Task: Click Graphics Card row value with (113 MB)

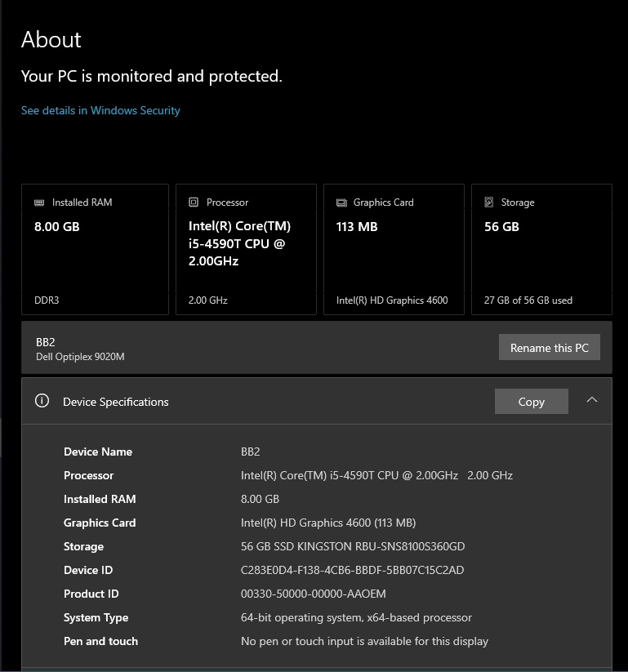Action: pyautogui.click(x=328, y=523)
